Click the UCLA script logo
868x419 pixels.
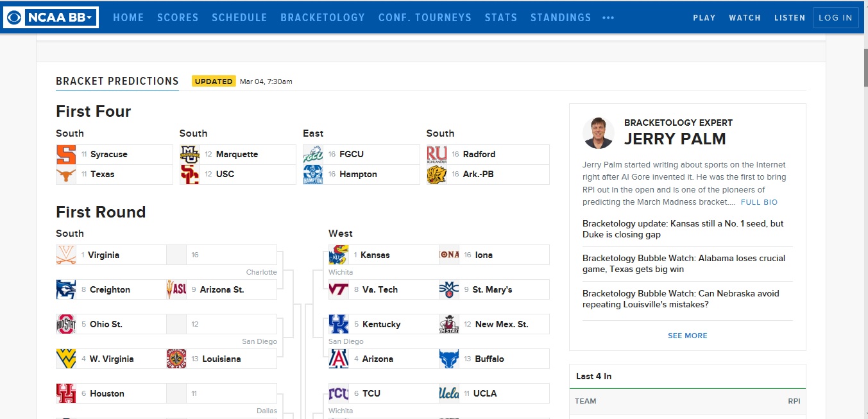tap(449, 393)
